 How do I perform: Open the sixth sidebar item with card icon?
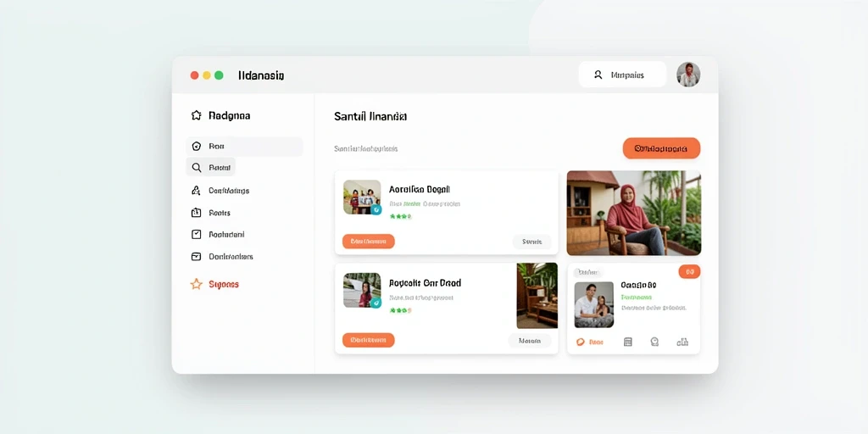(x=222, y=256)
